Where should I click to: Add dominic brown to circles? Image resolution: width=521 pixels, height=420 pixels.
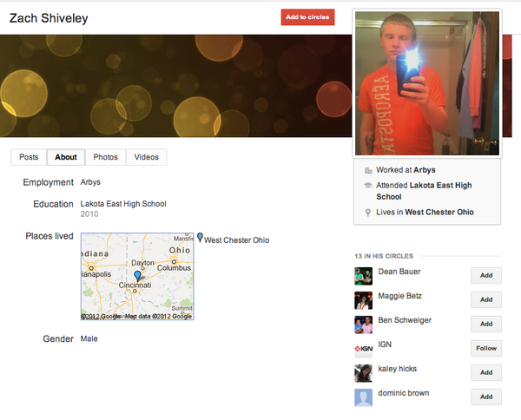click(486, 397)
